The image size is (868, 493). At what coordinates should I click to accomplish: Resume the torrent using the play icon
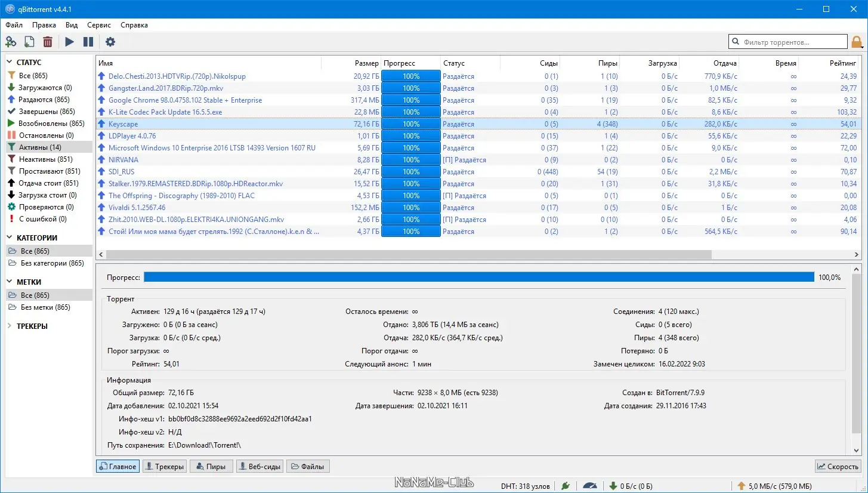pyautogui.click(x=68, y=42)
